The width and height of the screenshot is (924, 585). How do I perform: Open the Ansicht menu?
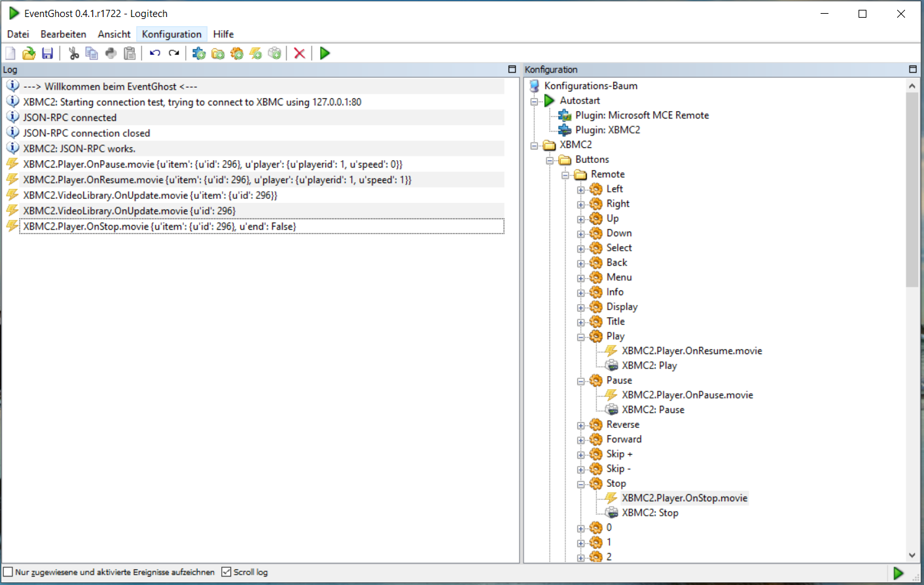[115, 34]
